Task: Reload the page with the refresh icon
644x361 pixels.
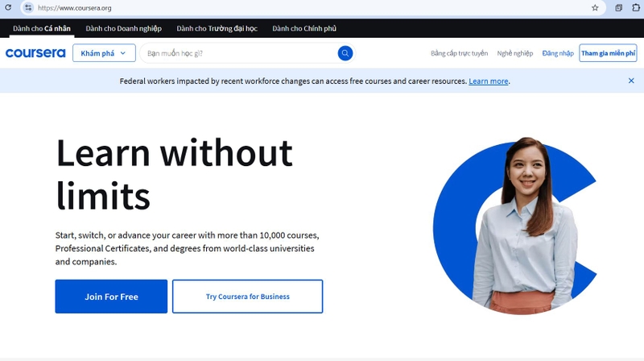Action: pyautogui.click(x=8, y=7)
